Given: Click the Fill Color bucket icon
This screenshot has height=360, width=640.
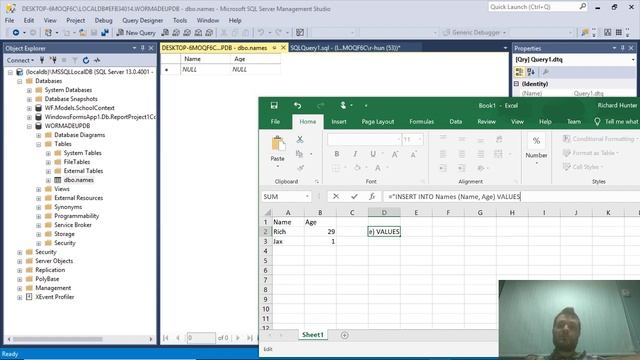Looking at the screenshot, I should [357, 168].
